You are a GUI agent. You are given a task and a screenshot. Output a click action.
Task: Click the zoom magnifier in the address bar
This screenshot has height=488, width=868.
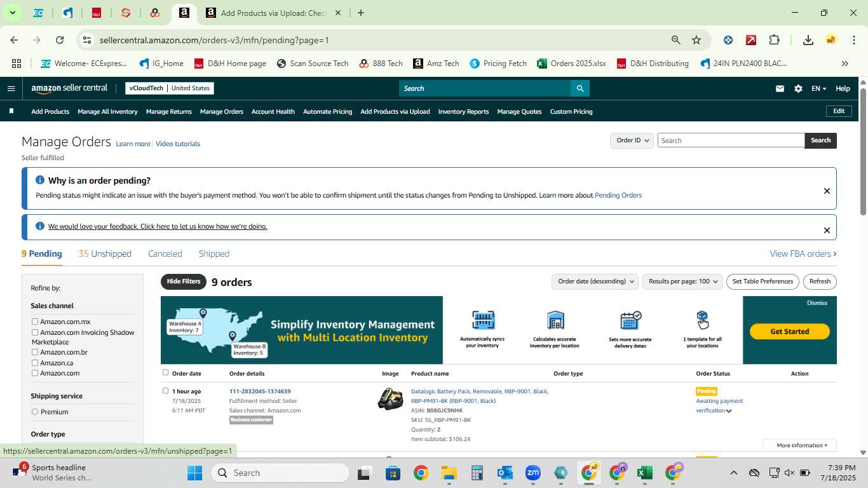[x=676, y=40]
